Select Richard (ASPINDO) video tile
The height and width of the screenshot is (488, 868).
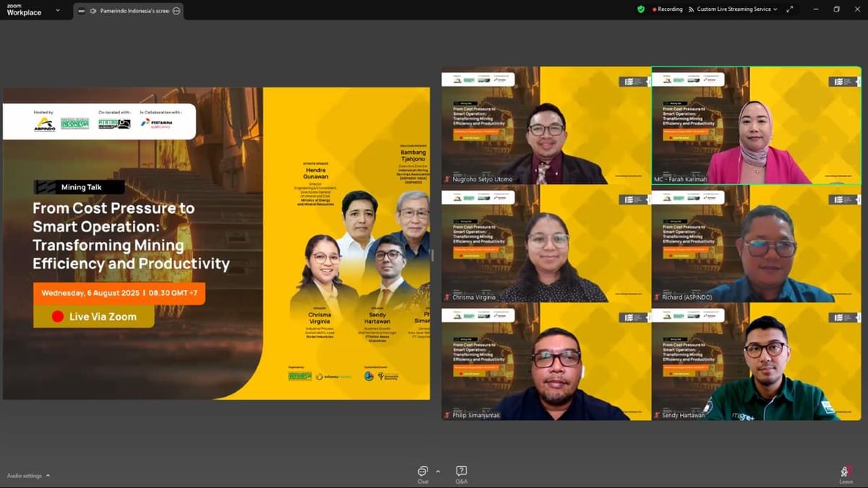pos(756,244)
